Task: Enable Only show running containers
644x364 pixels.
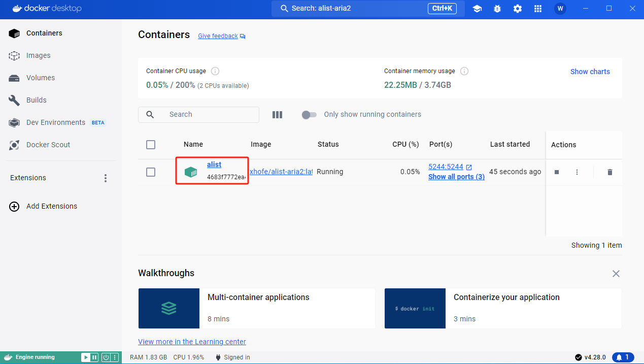Action: coord(309,115)
